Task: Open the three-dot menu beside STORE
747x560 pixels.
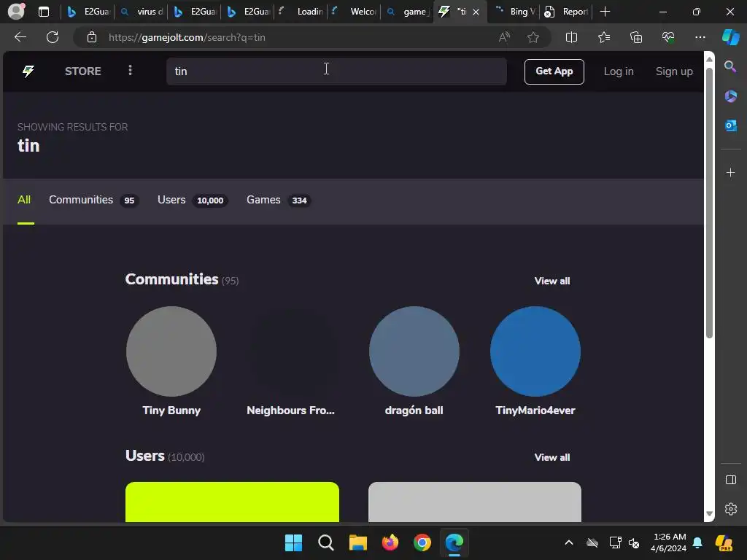Action: pos(130,71)
